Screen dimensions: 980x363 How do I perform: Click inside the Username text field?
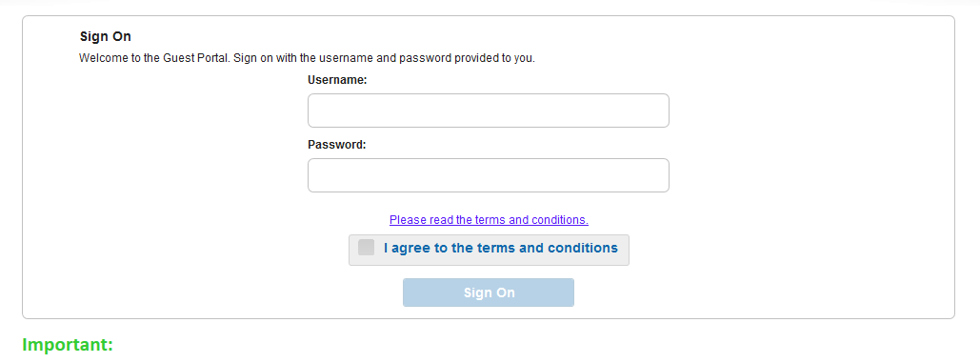tap(489, 111)
